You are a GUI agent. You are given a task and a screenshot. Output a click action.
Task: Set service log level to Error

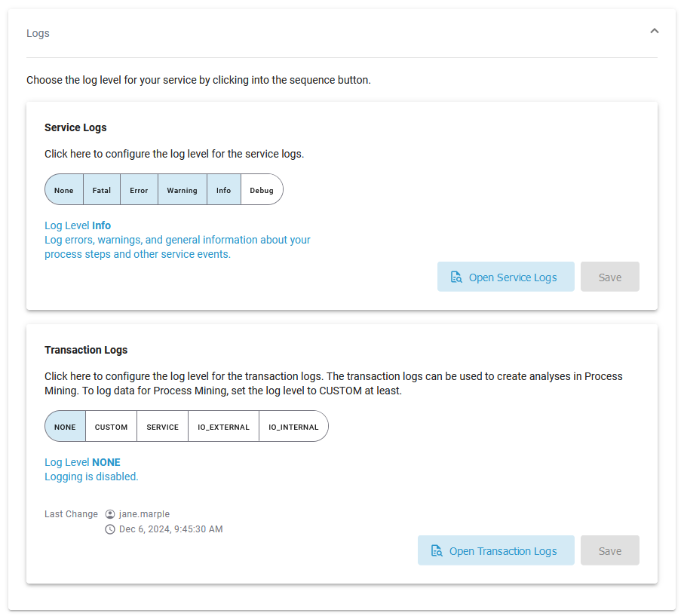point(139,190)
